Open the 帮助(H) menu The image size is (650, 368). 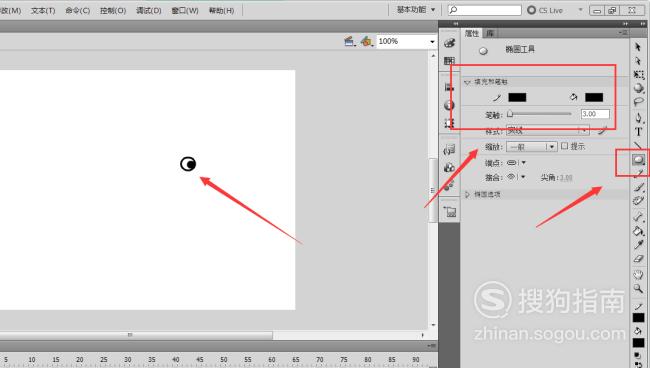click(x=221, y=10)
